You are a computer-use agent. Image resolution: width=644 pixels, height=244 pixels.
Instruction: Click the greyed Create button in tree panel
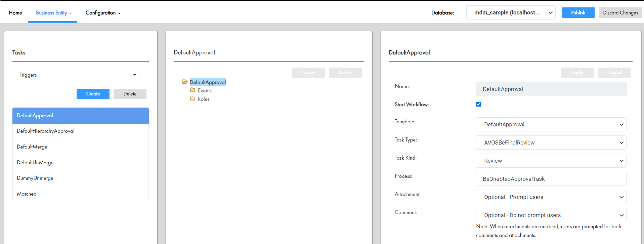click(x=308, y=73)
